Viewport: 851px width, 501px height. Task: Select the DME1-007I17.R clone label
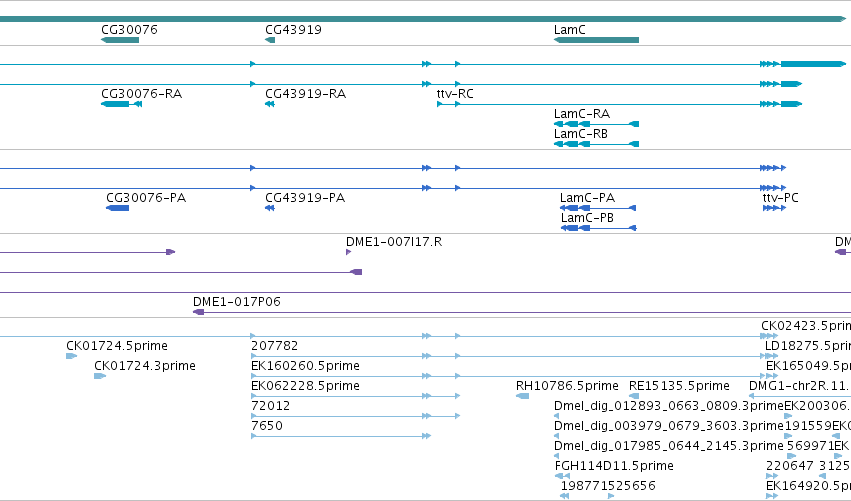[394, 242]
